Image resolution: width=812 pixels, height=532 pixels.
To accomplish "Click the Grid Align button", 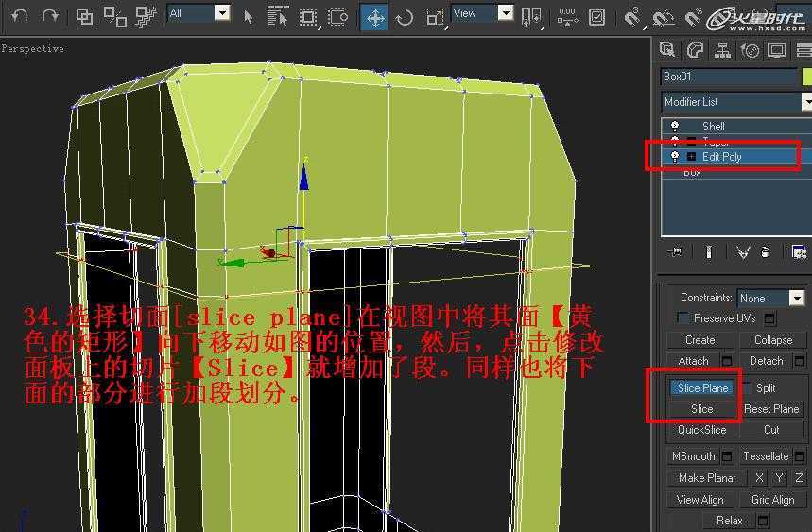I will point(773,499).
